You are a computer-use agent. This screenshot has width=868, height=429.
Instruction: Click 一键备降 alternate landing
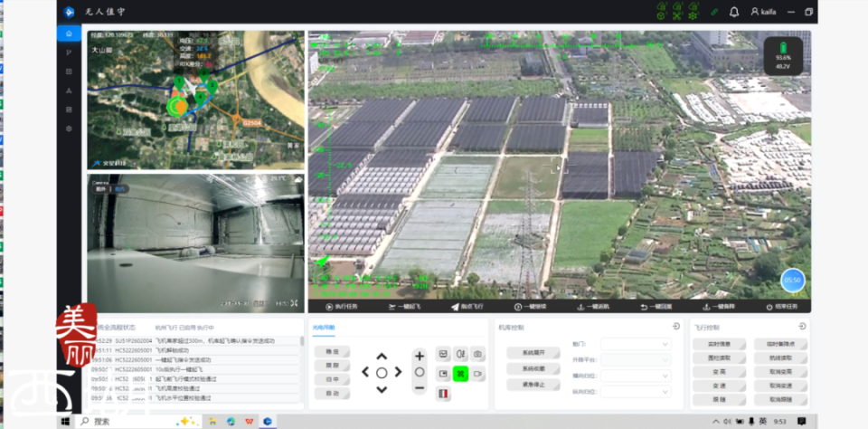(719, 307)
